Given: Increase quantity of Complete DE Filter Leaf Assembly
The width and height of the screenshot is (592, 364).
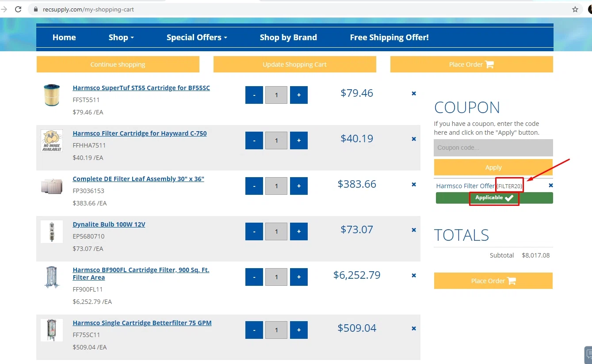Looking at the screenshot, I should coord(299,186).
